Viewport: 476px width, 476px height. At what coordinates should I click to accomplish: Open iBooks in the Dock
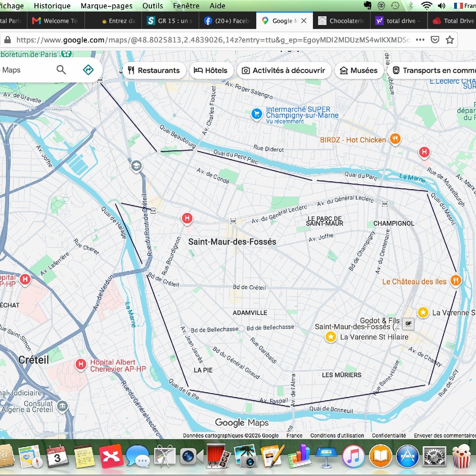[380, 456]
